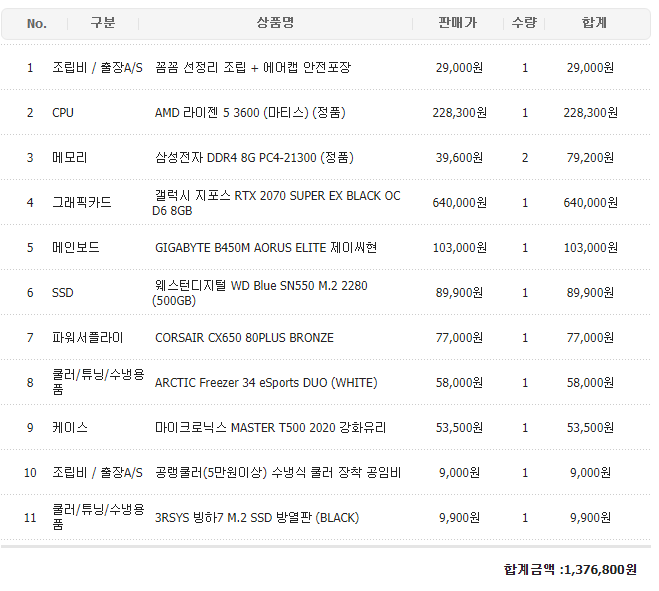Select 3RSYS 빙하7 M.2 SSD 방열판 product
The image size is (659, 591).
(x=257, y=517)
